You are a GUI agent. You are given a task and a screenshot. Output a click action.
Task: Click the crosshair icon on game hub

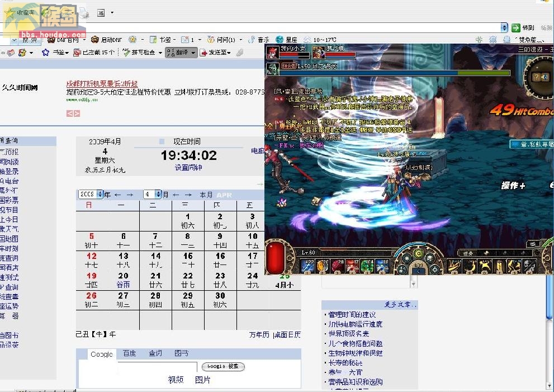(434, 270)
